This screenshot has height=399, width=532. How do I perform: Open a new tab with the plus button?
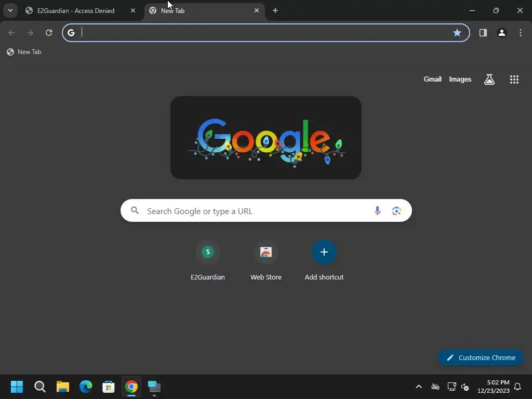pos(275,10)
